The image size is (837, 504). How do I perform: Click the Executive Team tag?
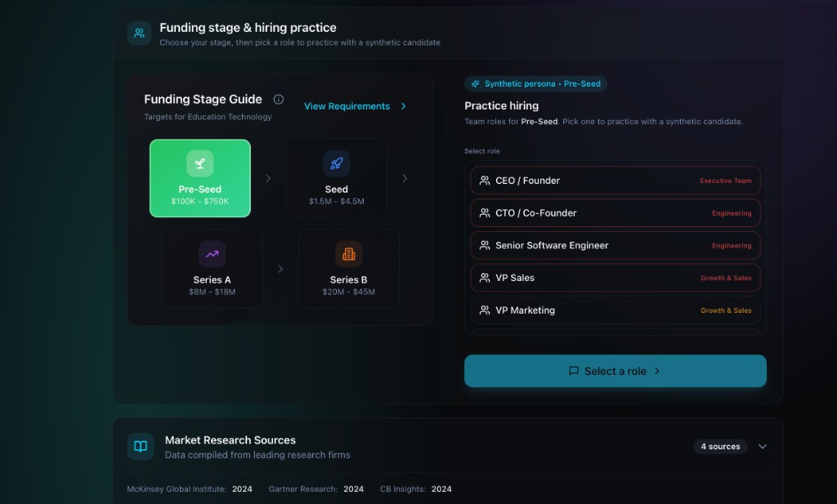tap(726, 181)
